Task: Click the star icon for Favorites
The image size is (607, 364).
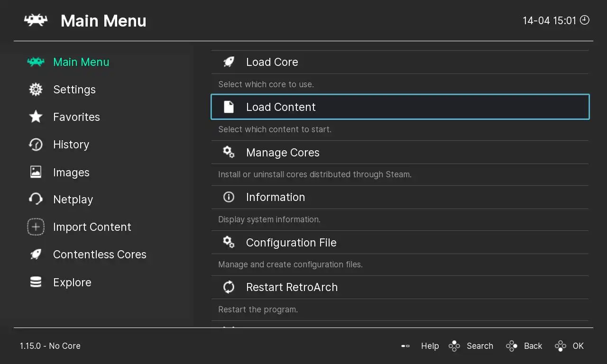Action: coord(36,117)
